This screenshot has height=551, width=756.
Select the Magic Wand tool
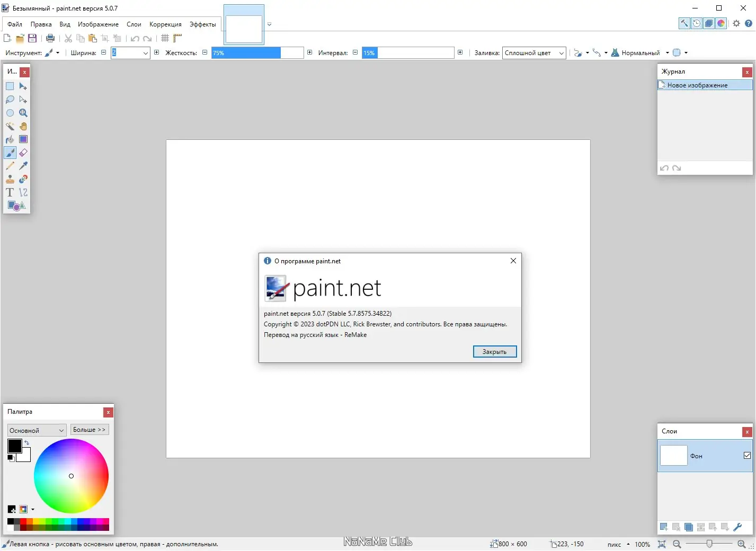tap(10, 126)
